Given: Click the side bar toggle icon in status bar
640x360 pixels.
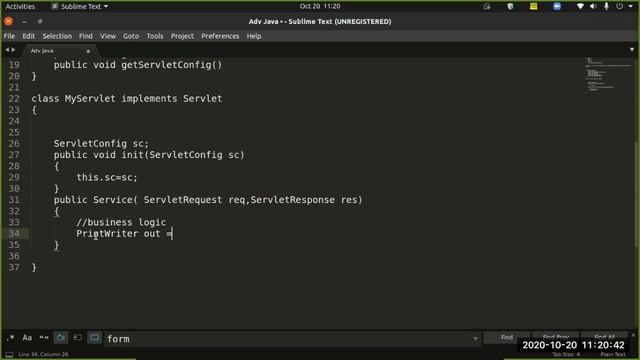Looking at the screenshot, I should click(9, 354).
